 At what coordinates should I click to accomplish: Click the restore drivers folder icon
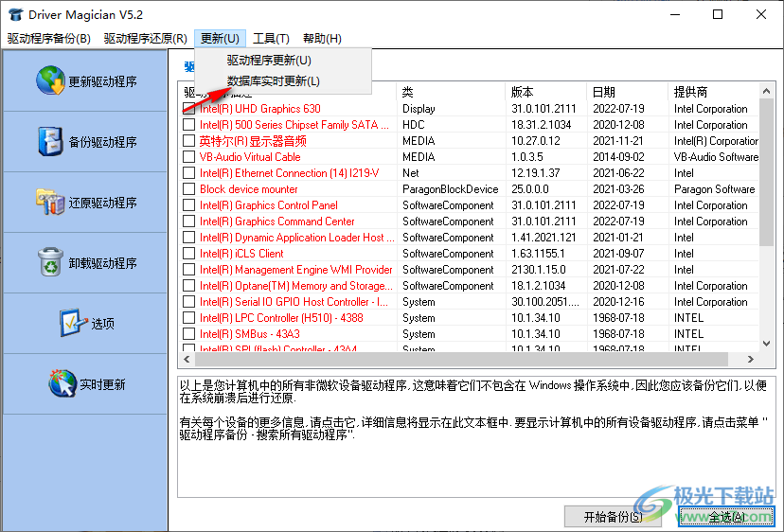pos(50,202)
